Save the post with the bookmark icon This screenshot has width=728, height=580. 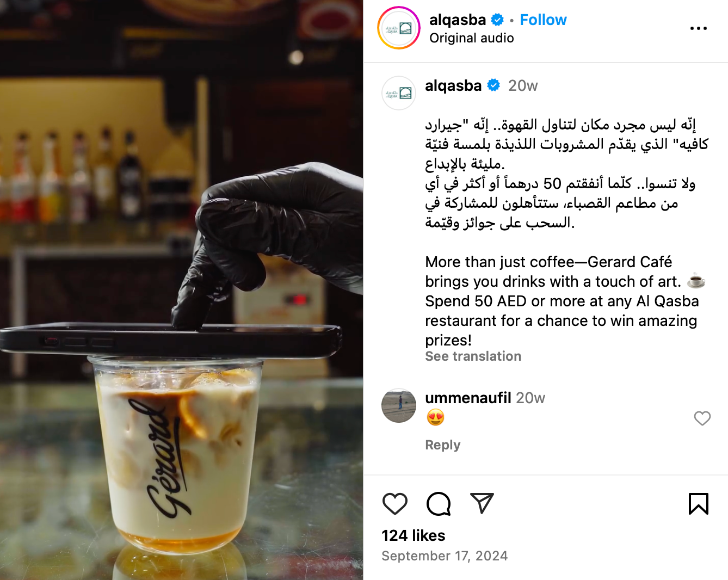pyautogui.click(x=699, y=504)
